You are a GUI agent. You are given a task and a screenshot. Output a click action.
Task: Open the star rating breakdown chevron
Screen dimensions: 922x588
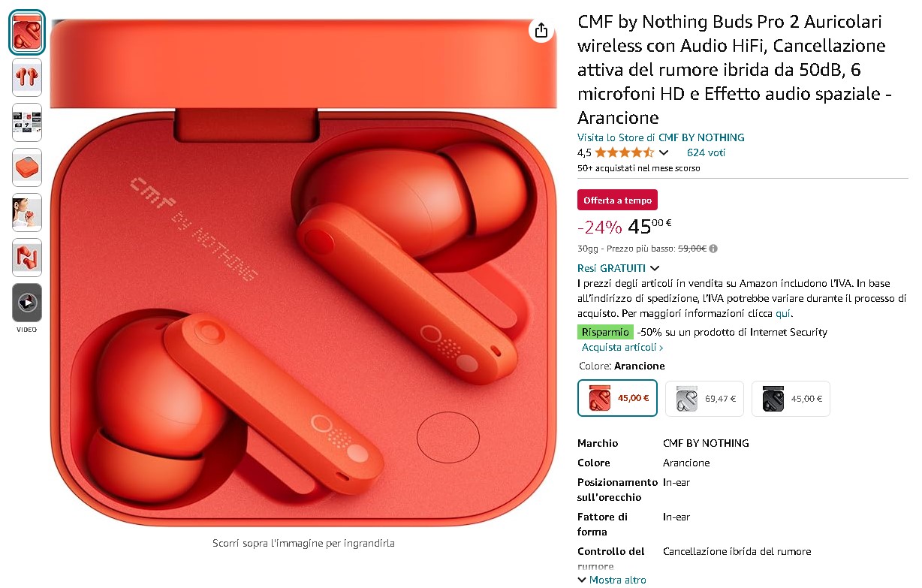coord(664,152)
